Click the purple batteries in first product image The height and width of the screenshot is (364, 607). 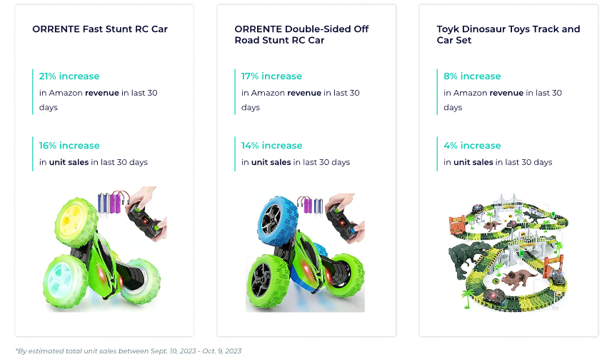[116, 203]
